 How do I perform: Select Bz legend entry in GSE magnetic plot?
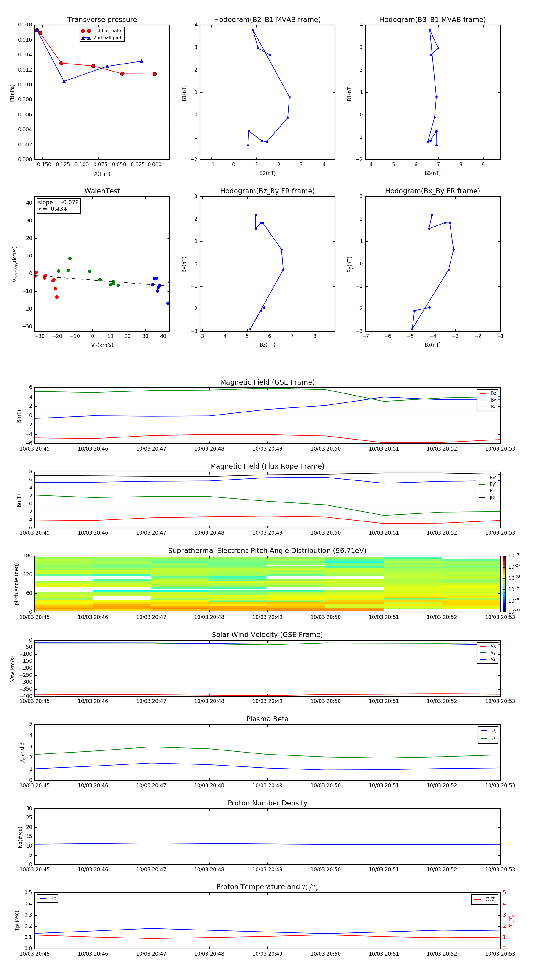pyautogui.click(x=488, y=407)
